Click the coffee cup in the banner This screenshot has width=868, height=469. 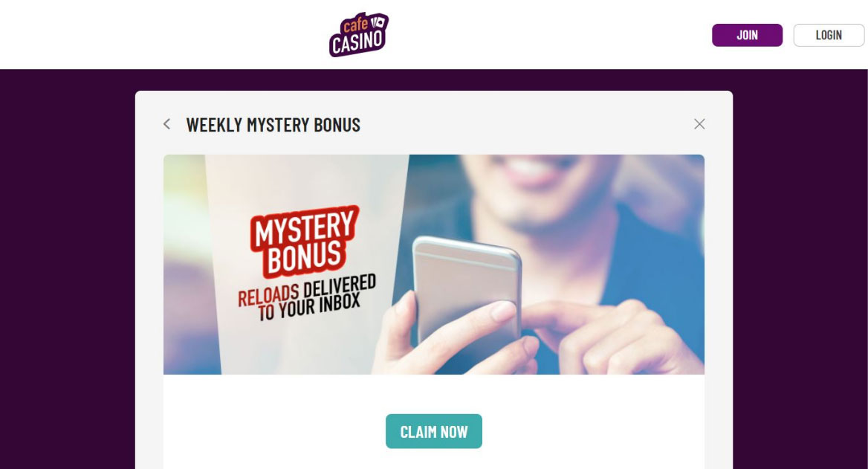click(302, 264)
